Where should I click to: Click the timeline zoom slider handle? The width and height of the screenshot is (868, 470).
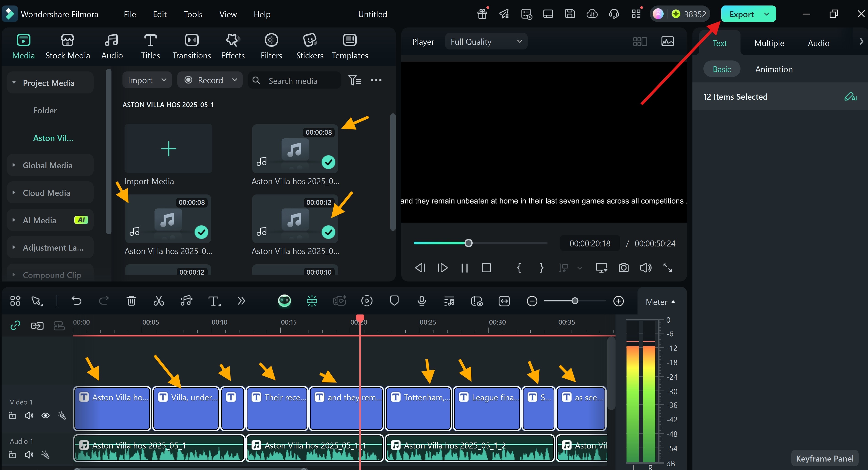[x=575, y=301]
